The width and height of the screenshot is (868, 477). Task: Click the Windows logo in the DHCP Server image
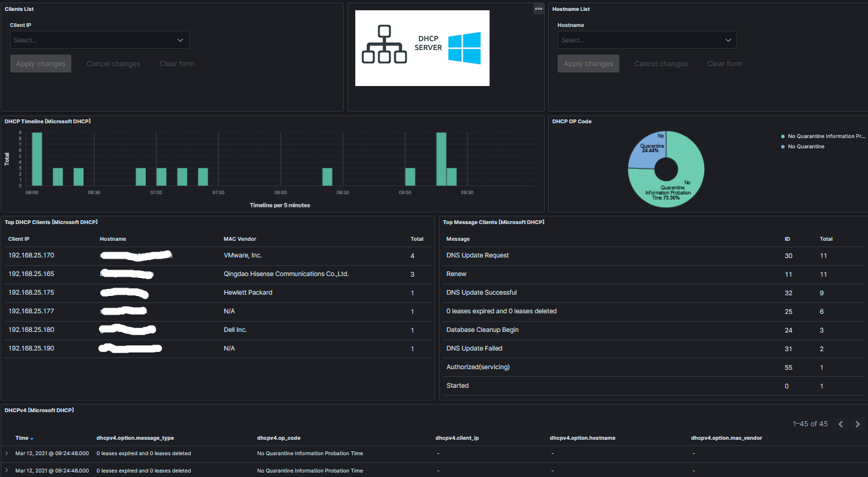pyautogui.click(x=464, y=48)
